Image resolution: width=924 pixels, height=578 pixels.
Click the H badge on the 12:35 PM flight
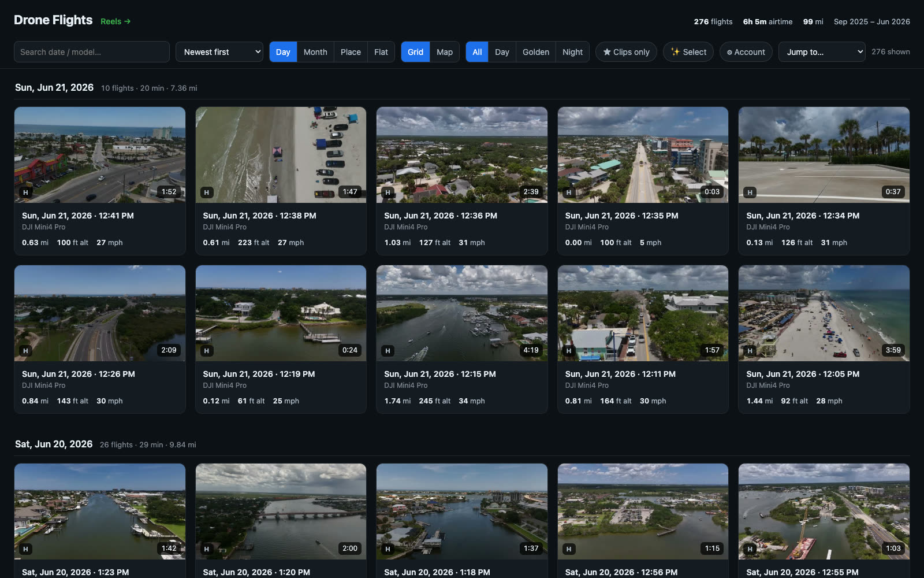pyautogui.click(x=569, y=192)
